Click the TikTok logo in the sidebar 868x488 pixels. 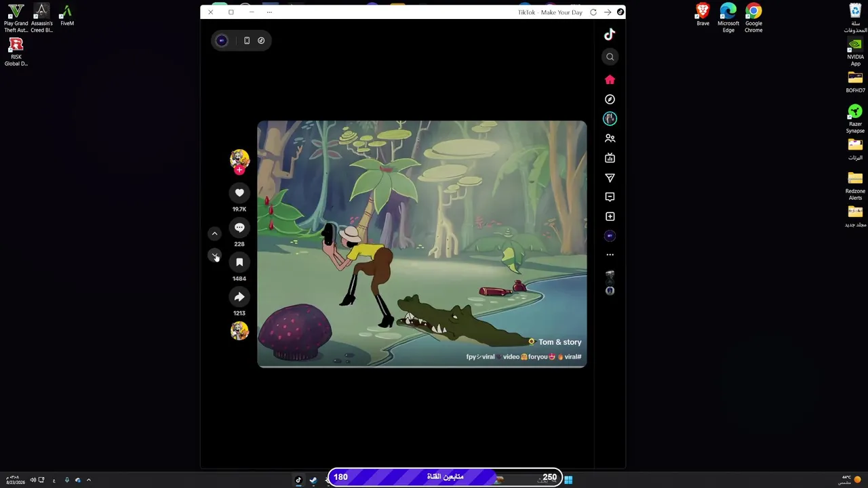pos(610,35)
